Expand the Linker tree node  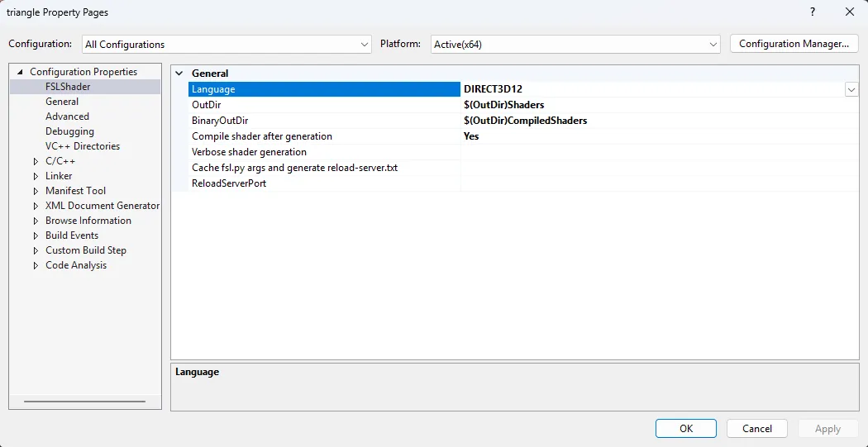pyautogui.click(x=36, y=177)
